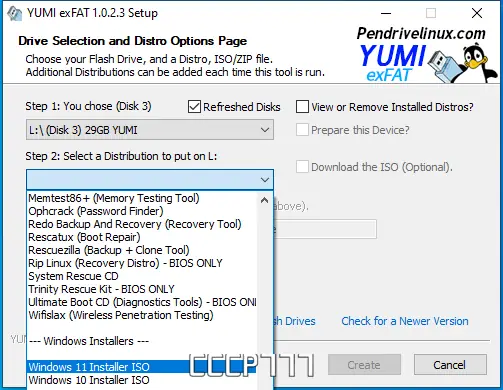The width and height of the screenshot is (503, 390).
Task: Choose Ophcrack (Password Finder) entry
Action: tap(143, 211)
